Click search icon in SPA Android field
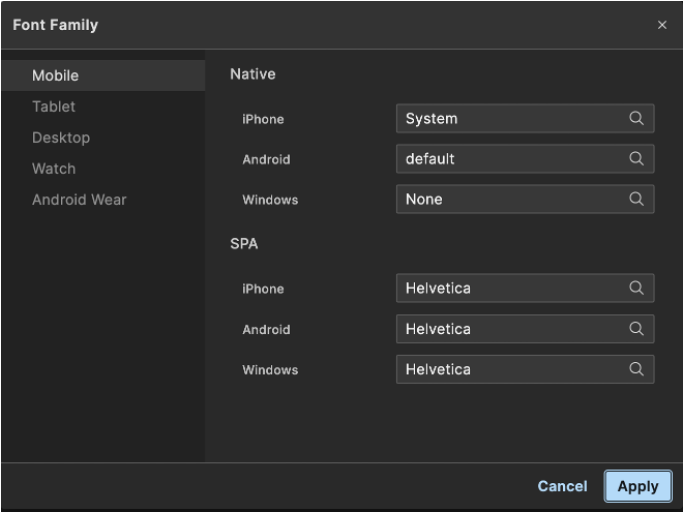 click(x=636, y=328)
